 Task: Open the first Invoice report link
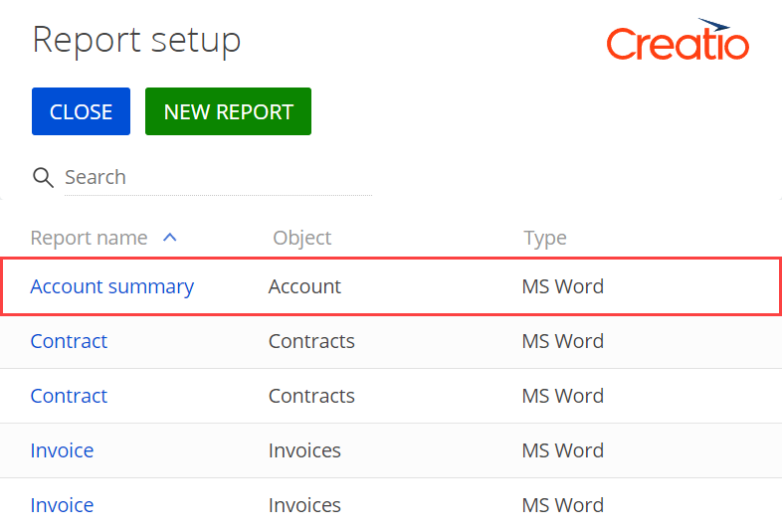62,450
